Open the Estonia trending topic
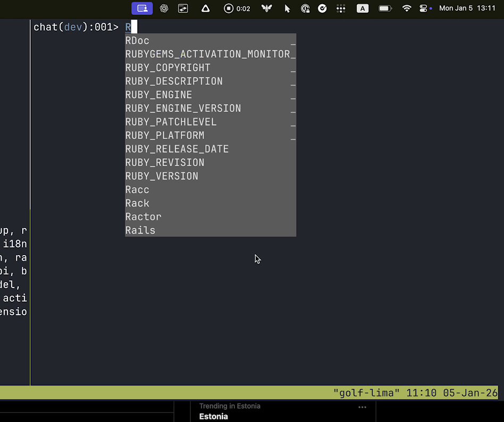 213,416
